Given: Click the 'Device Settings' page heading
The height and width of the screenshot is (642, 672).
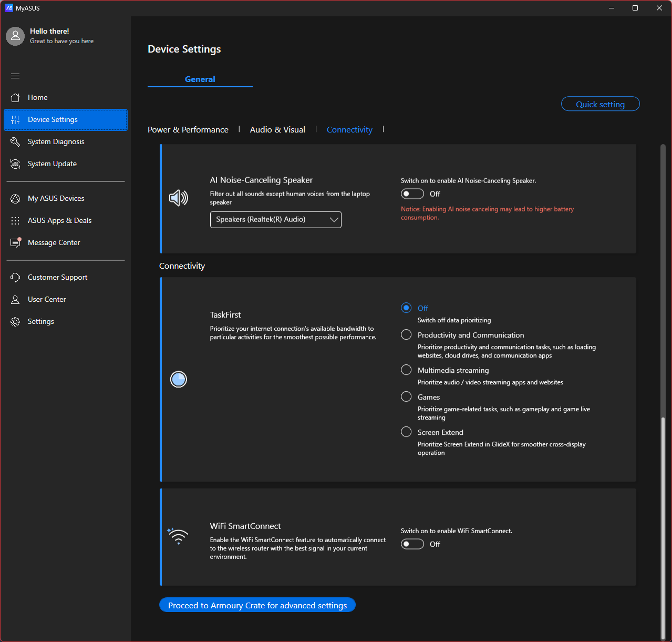Looking at the screenshot, I should point(184,49).
